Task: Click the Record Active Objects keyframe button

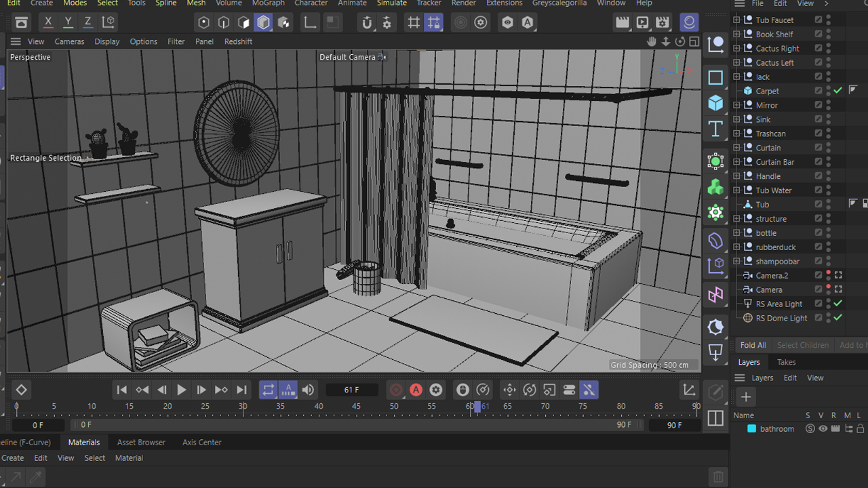Action: click(x=396, y=390)
